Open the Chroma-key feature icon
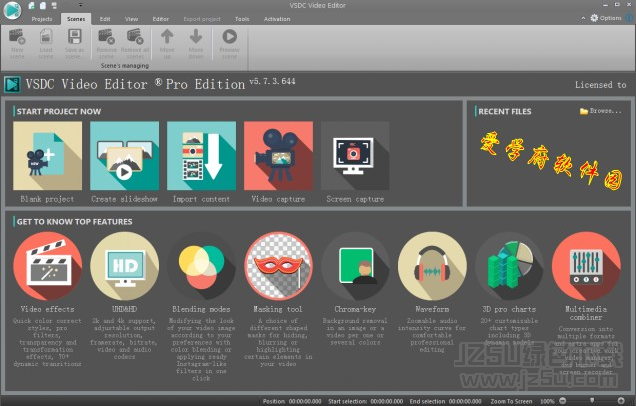Viewport: 636px width, 406px height. 355,266
